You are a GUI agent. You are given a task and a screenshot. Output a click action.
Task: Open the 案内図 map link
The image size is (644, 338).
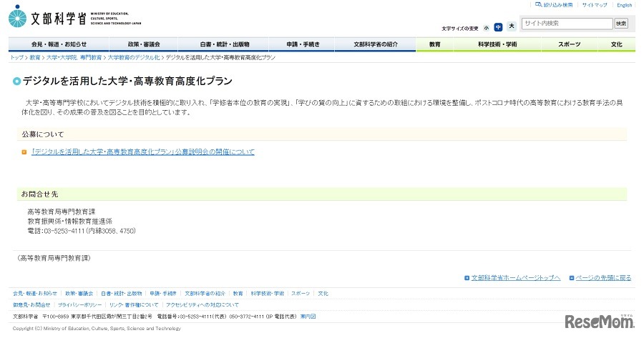[308, 317]
